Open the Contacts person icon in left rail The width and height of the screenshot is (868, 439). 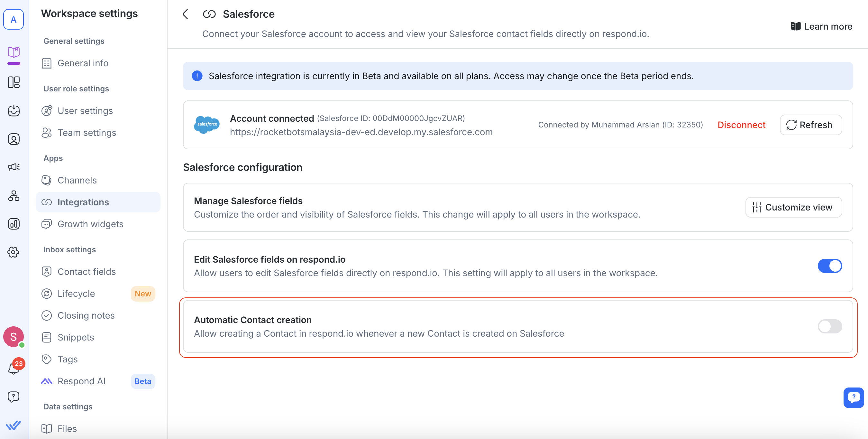(x=14, y=139)
